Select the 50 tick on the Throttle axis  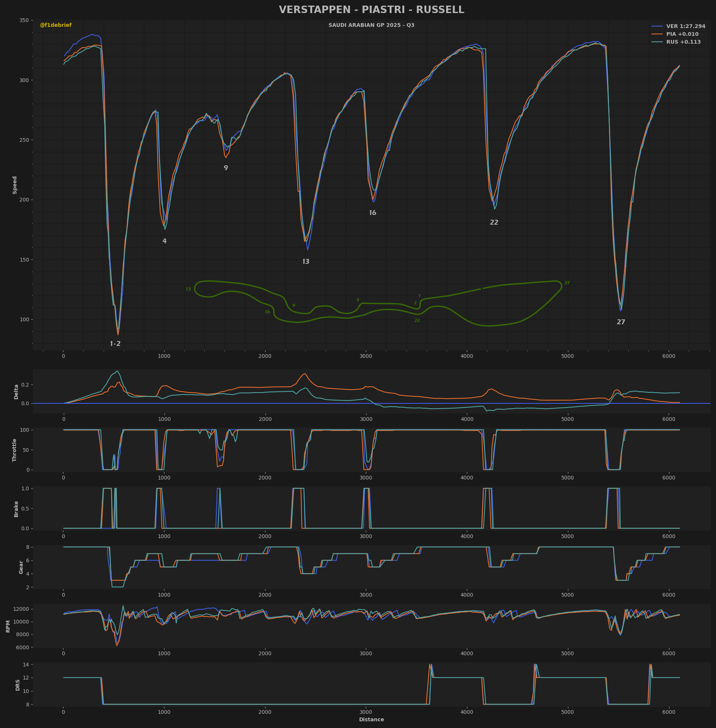point(26,450)
